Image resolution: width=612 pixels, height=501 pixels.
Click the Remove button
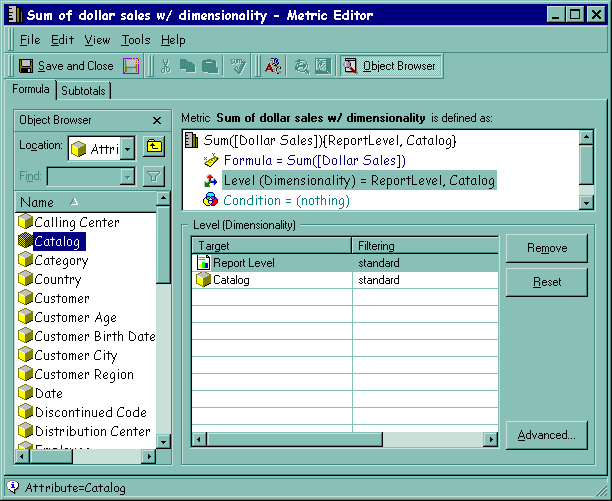coord(546,248)
